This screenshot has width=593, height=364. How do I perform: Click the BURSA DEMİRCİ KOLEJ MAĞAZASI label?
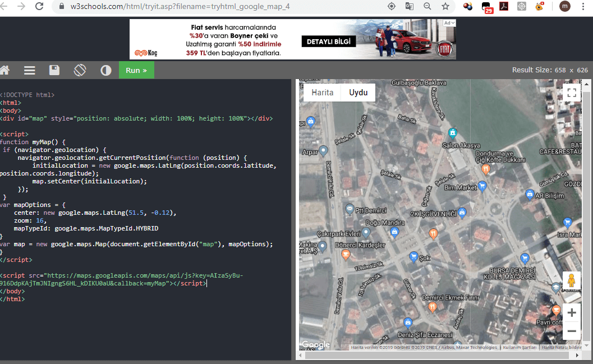510,274
